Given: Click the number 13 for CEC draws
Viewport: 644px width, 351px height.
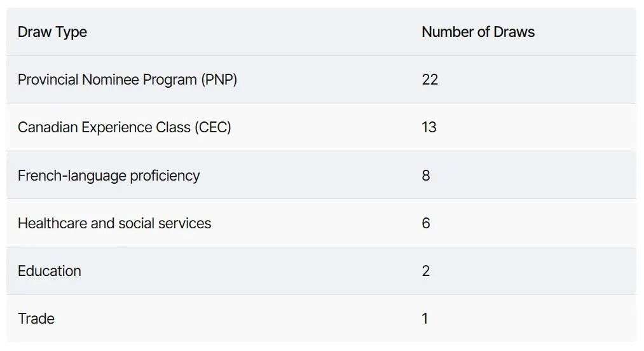Looking at the screenshot, I should (429, 128).
